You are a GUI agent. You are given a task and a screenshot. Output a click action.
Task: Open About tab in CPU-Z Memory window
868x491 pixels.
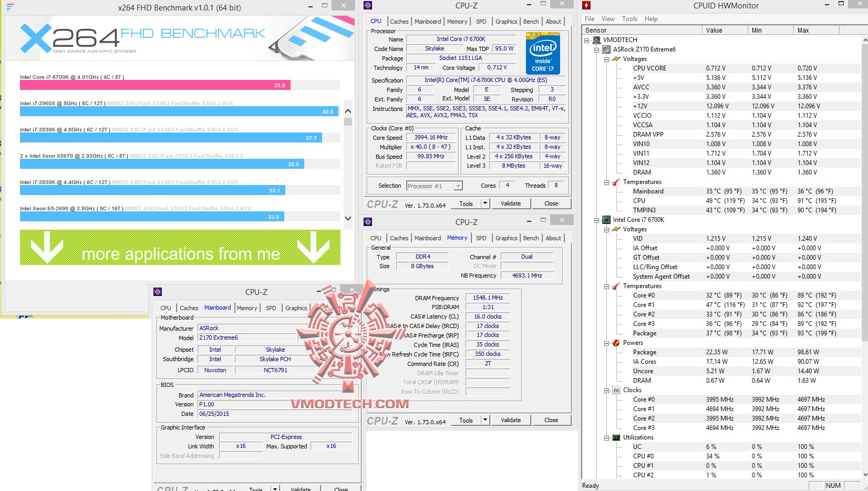[553, 238]
